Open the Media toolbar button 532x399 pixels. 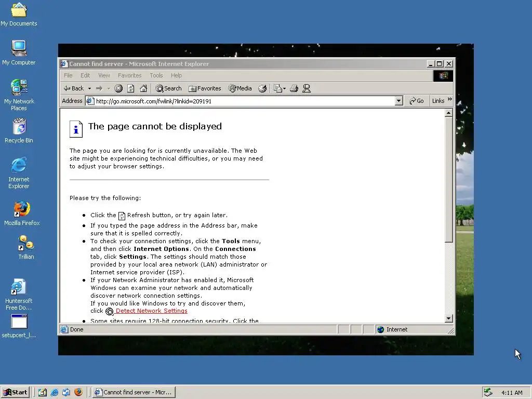pyautogui.click(x=240, y=88)
